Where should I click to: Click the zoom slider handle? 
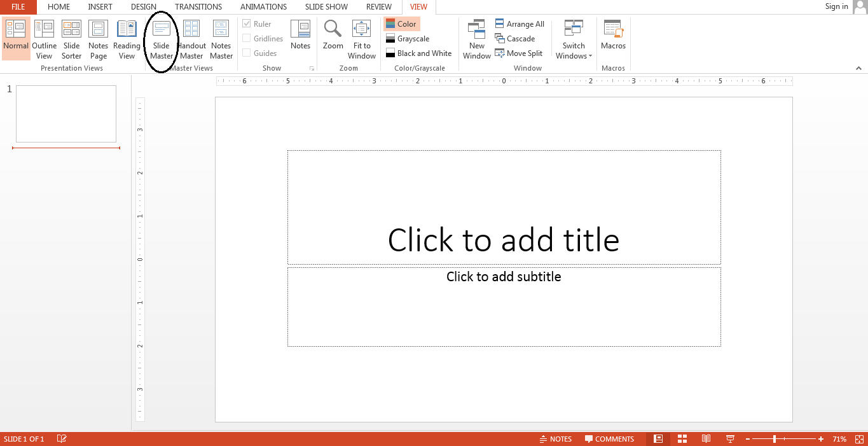coord(775,439)
